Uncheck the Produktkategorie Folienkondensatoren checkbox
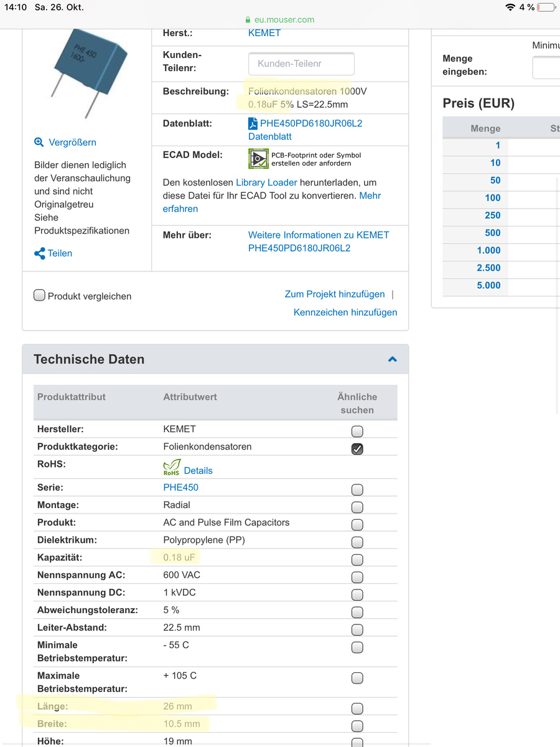This screenshot has height=747, width=560. tap(357, 449)
